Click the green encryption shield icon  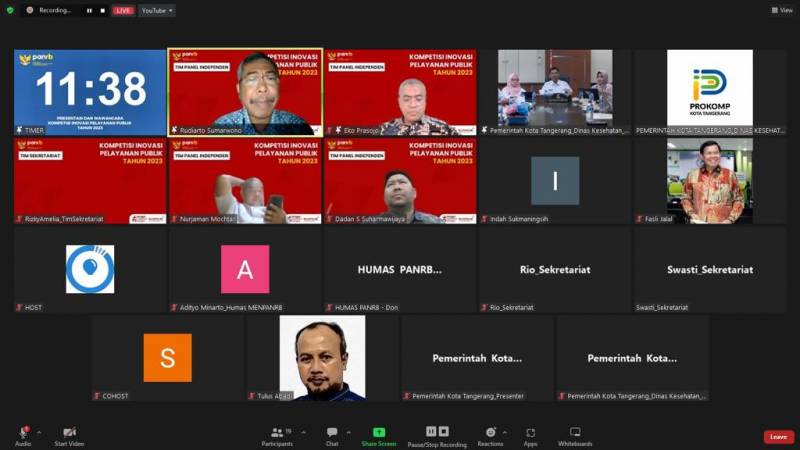(x=10, y=10)
